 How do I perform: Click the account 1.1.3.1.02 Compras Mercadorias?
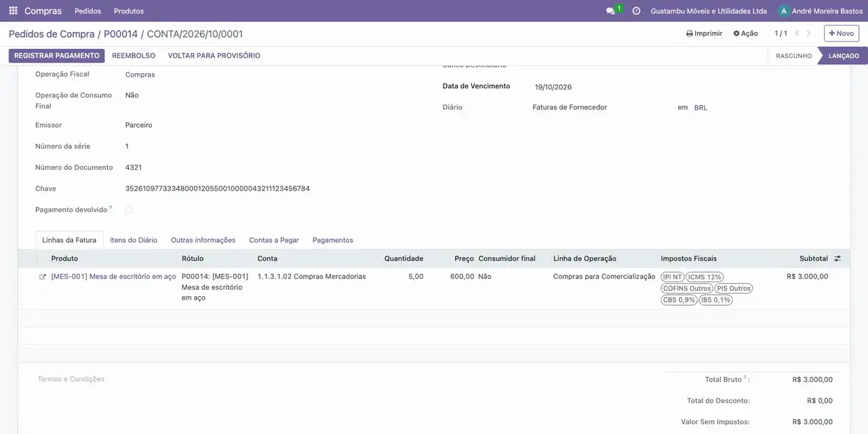(311, 277)
